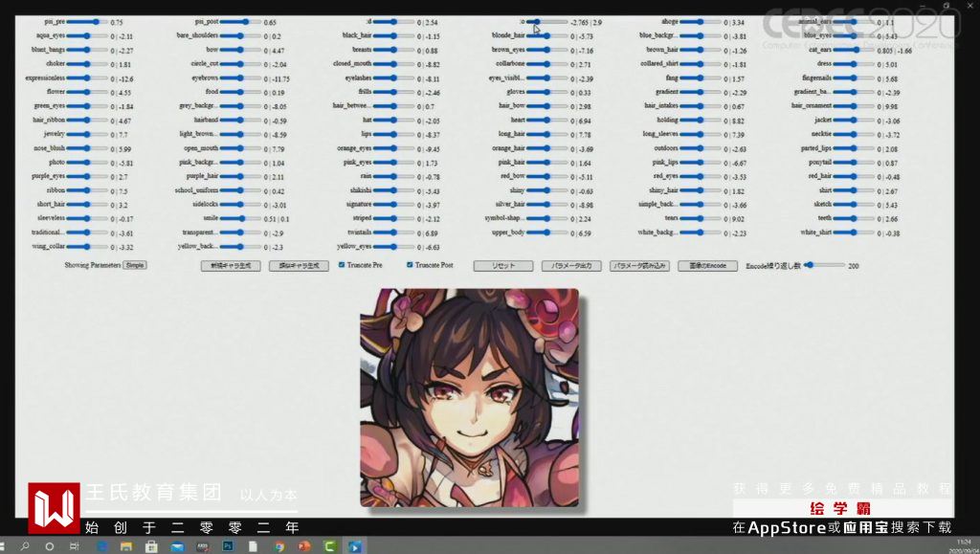
Task: Adjust the brown_hair slider
Action: [701, 50]
